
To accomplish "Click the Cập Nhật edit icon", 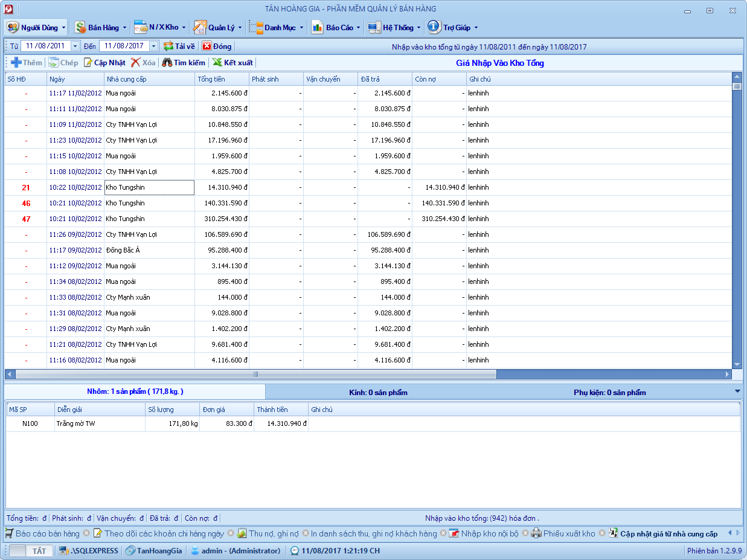I will [88, 63].
